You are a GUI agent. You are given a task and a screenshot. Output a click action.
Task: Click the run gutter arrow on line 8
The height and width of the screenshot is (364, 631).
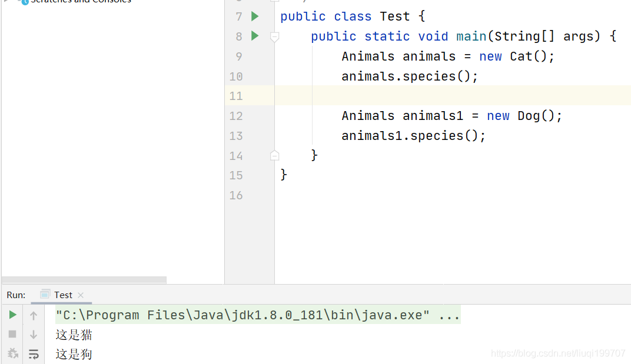coord(255,36)
